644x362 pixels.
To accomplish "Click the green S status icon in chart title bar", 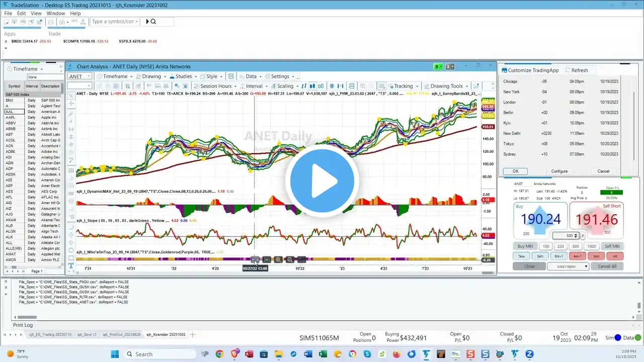I will pyautogui.click(x=439, y=66).
